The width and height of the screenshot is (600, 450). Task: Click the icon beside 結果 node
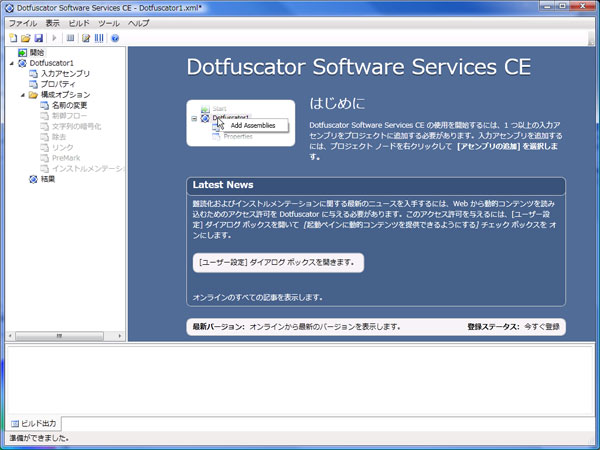tap(34, 179)
